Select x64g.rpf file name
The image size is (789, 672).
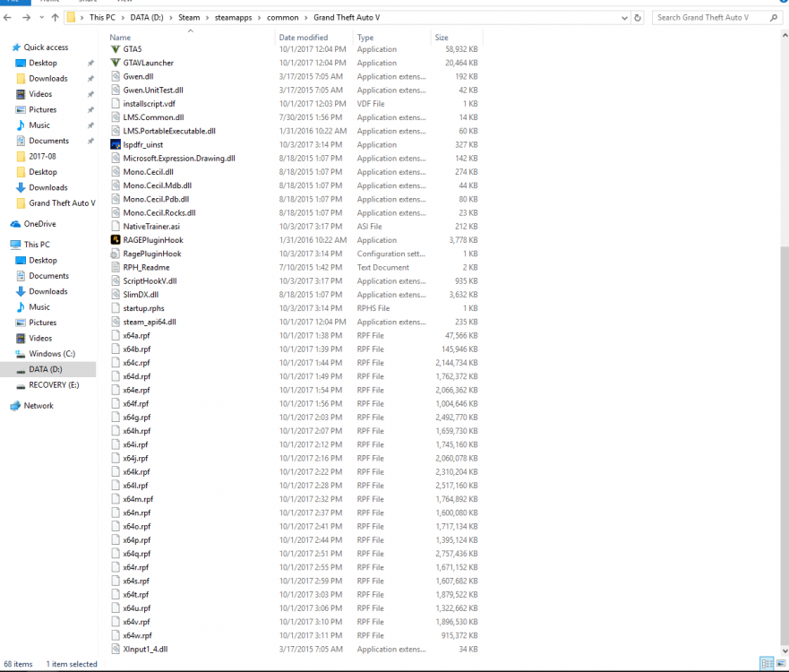coord(137,418)
